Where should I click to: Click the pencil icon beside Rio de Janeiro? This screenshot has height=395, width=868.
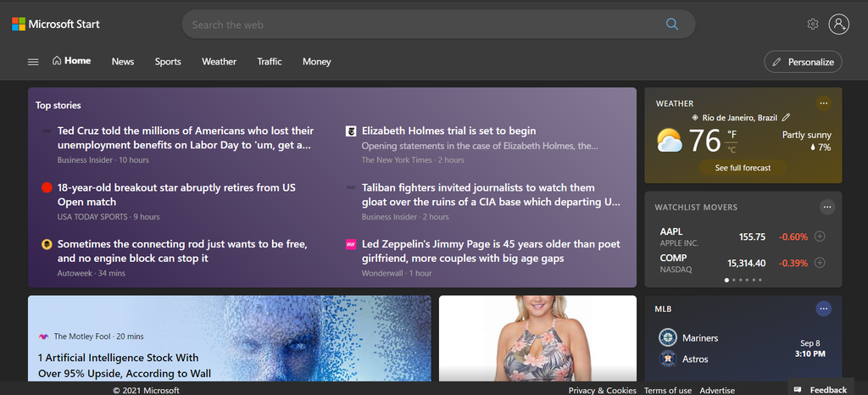(786, 117)
